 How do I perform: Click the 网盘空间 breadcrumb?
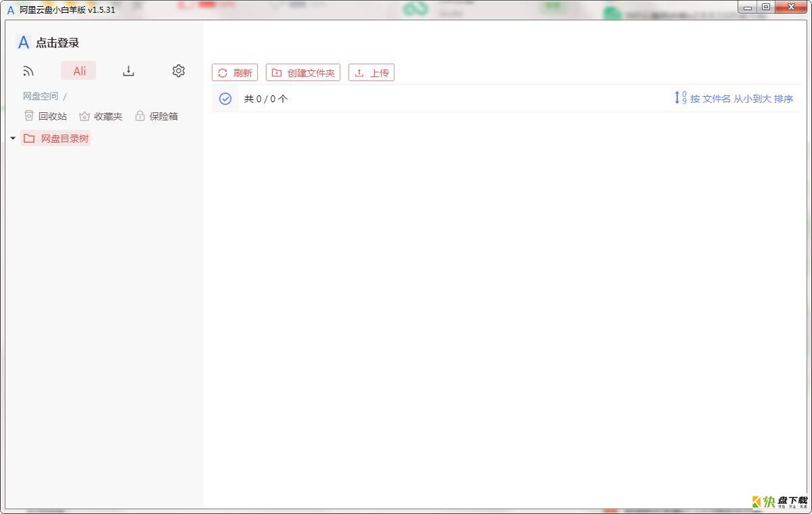(41, 96)
